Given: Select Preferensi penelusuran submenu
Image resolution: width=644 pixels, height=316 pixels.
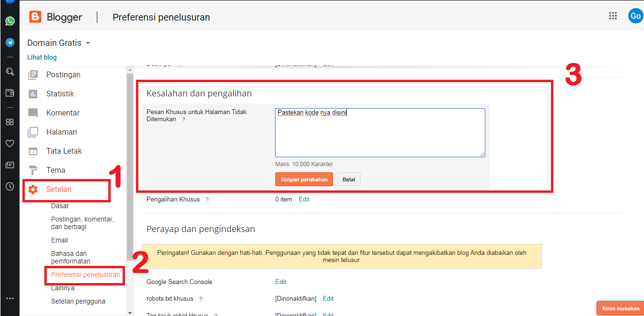Looking at the screenshot, I should [x=85, y=274].
